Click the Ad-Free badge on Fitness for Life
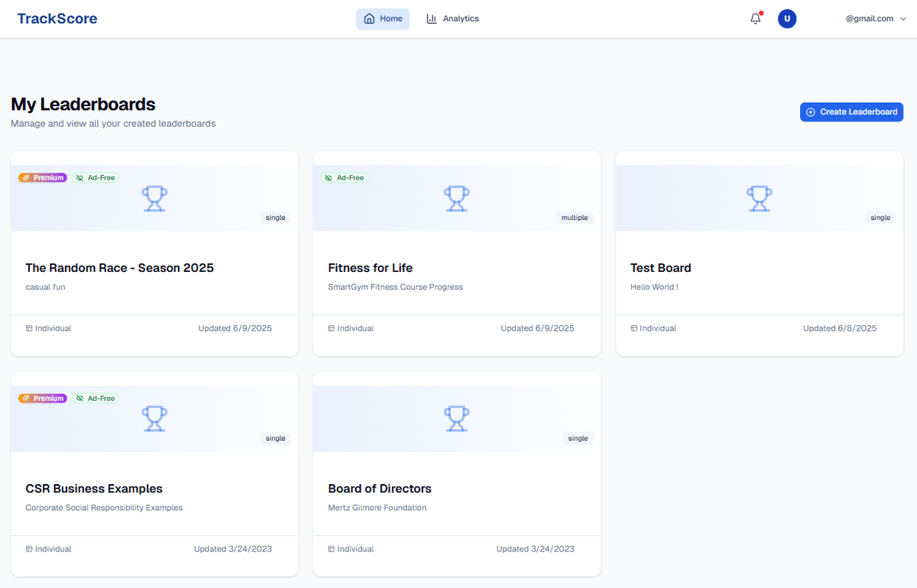Screen dimensions: 917x588 click(x=345, y=177)
